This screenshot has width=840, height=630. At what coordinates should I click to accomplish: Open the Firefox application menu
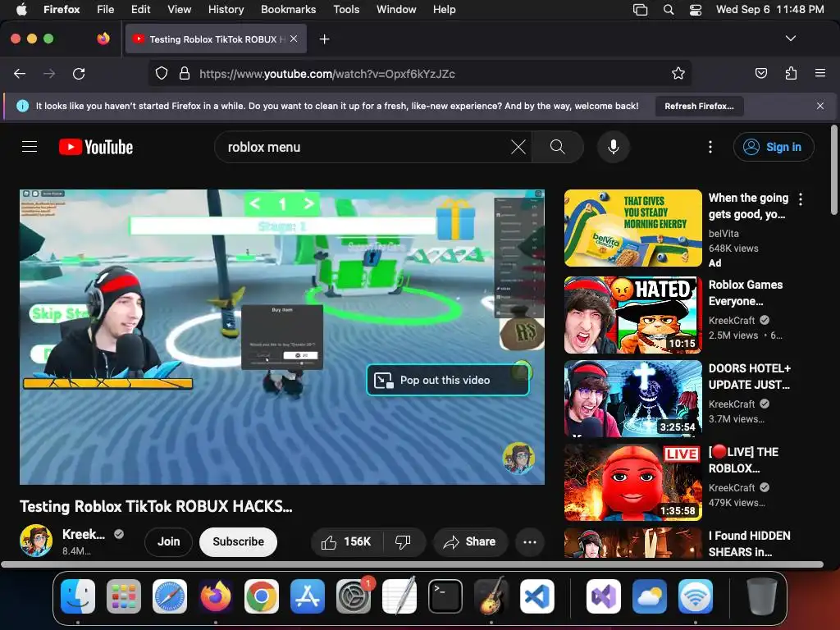click(x=820, y=73)
